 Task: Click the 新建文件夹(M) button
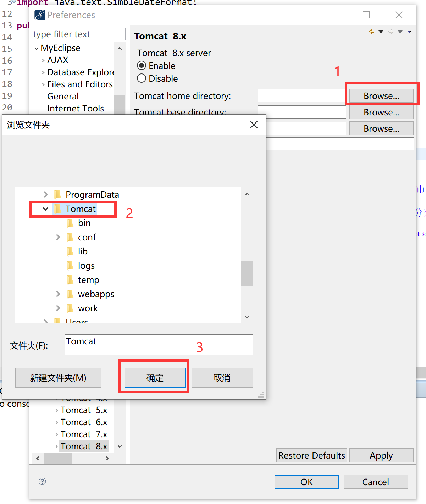58,378
